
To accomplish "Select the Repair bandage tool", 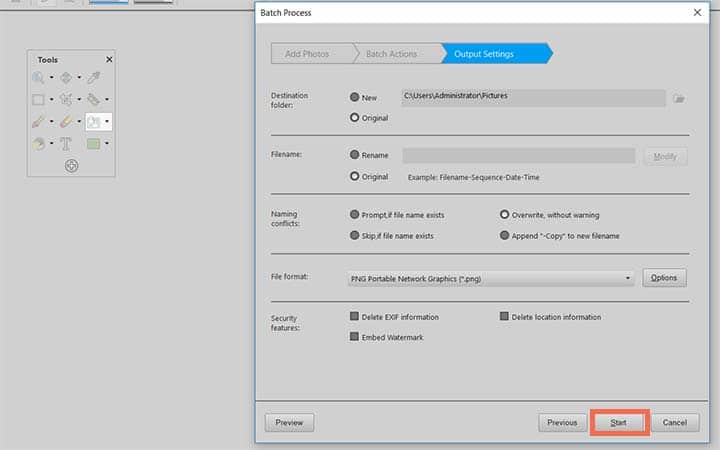I will (x=94, y=99).
